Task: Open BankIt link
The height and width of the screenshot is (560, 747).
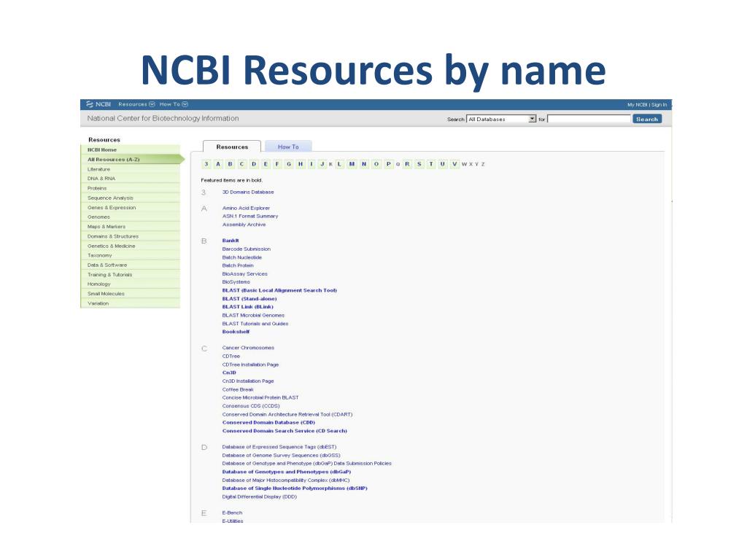Action: (231, 241)
